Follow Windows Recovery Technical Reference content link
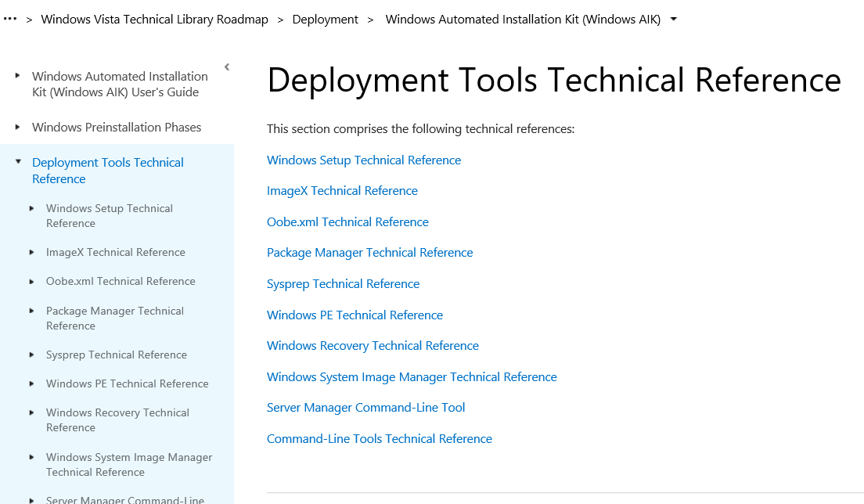This screenshot has height=504, width=864. coord(373,346)
